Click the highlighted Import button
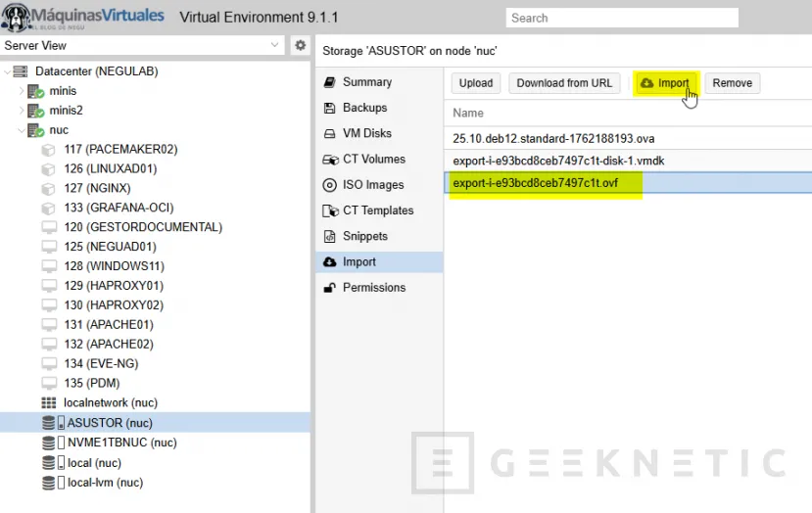812x513 pixels. (665, 83)
